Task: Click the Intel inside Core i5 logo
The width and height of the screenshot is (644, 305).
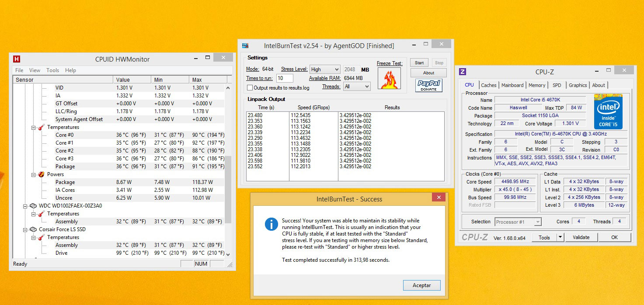Action: tap(608, 111)
